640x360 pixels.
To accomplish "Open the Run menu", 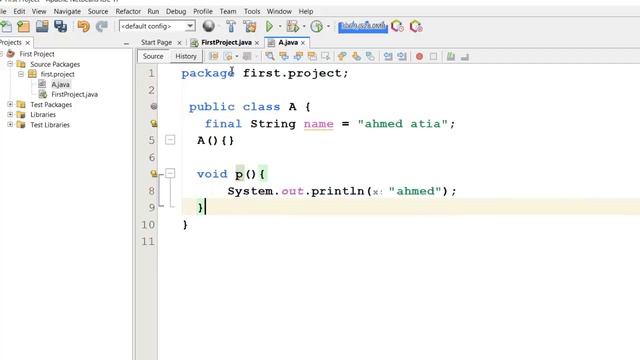I will 153,11.
